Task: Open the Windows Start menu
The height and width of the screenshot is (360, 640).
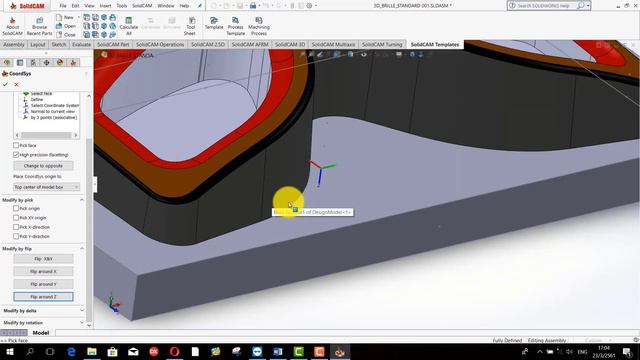Action: [9, 351]
